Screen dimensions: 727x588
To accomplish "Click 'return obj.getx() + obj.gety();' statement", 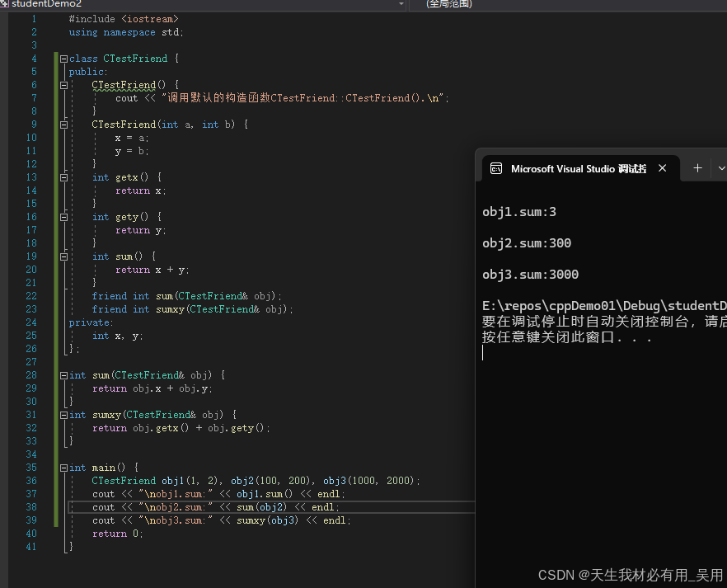I will (181, 428).
